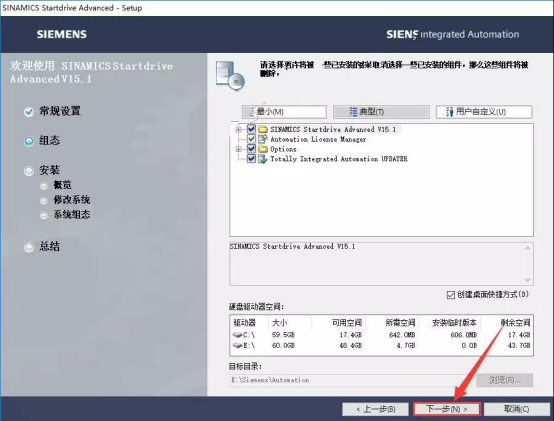The image size is (554, 421).
Task: Click the 59.5GB size cell
Action: [x=283, y=335]
